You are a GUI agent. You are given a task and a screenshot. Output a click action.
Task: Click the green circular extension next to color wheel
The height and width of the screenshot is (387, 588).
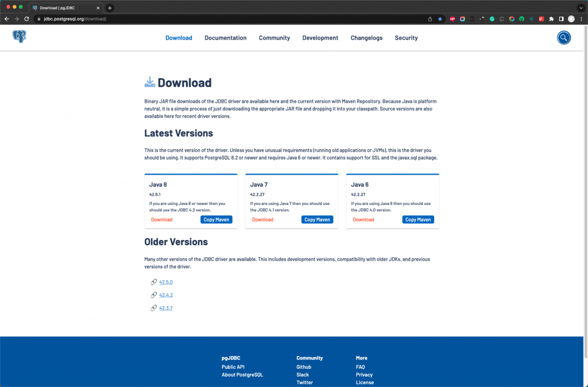coord(521,19)
